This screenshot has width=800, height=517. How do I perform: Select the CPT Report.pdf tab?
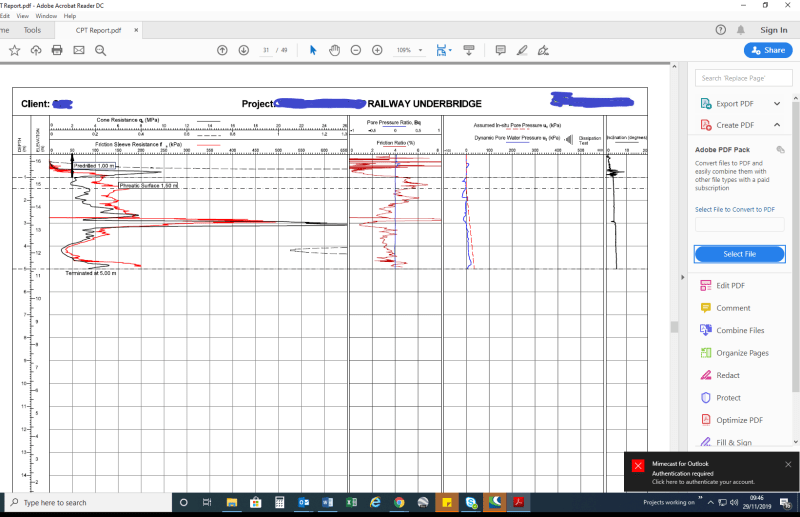coord(98,30)
